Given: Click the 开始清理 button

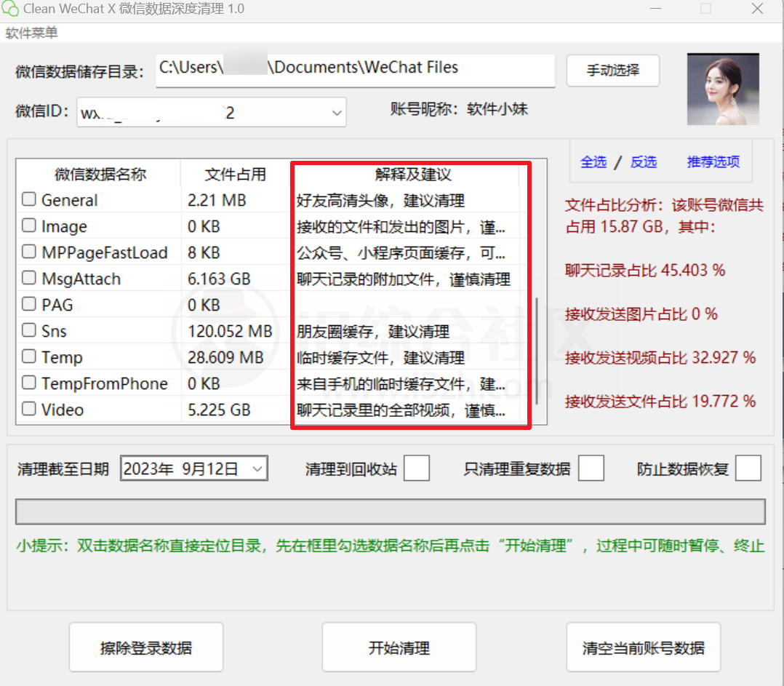Looking at the screenshot, I should click(x=399, y=647).
